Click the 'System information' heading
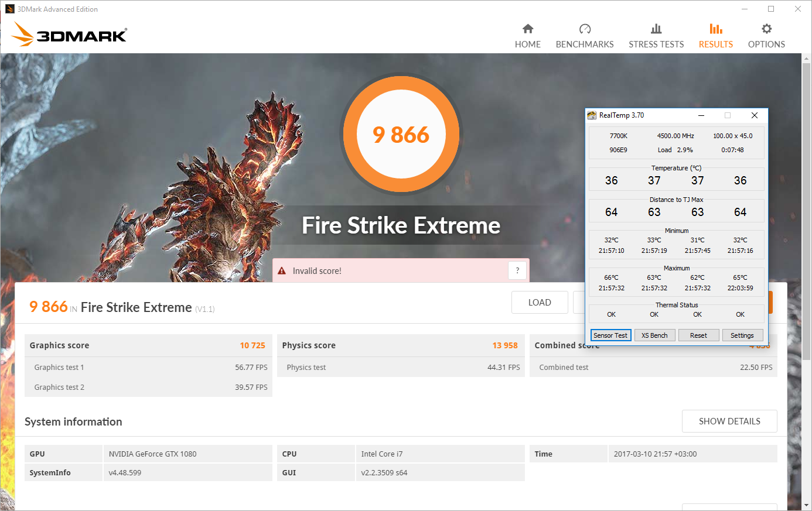 [73, 422]
